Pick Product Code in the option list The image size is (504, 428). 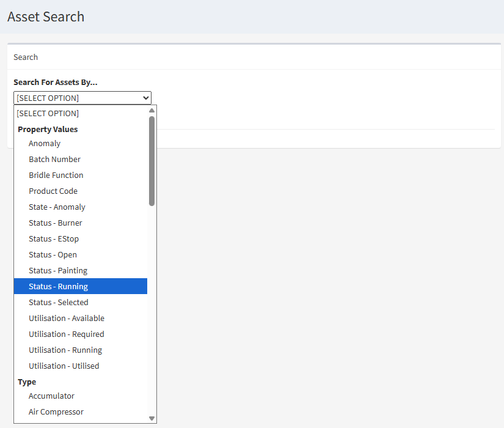tap(53, 191)
